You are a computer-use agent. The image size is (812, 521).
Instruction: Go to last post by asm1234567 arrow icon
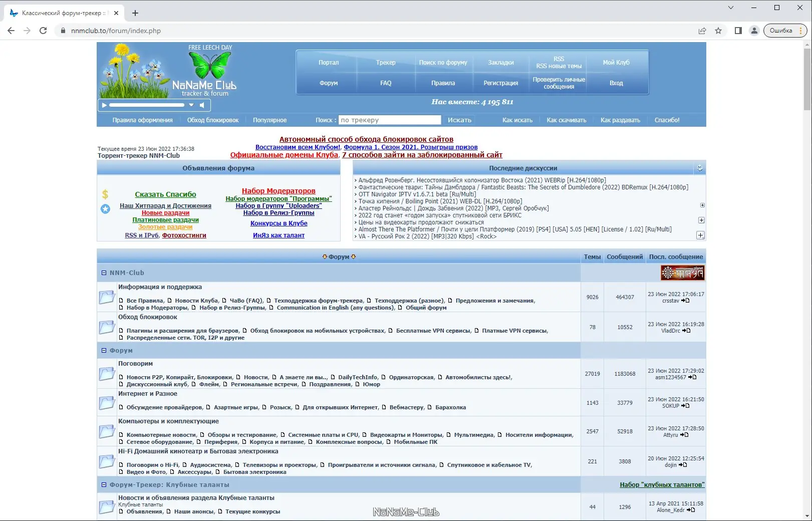pos(693,377)
